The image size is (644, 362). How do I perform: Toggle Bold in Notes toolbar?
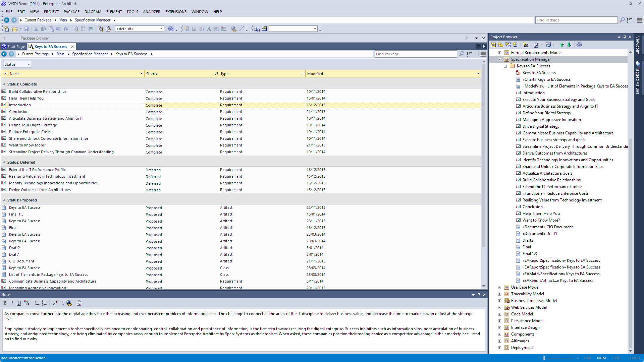(x=5, y=303)
